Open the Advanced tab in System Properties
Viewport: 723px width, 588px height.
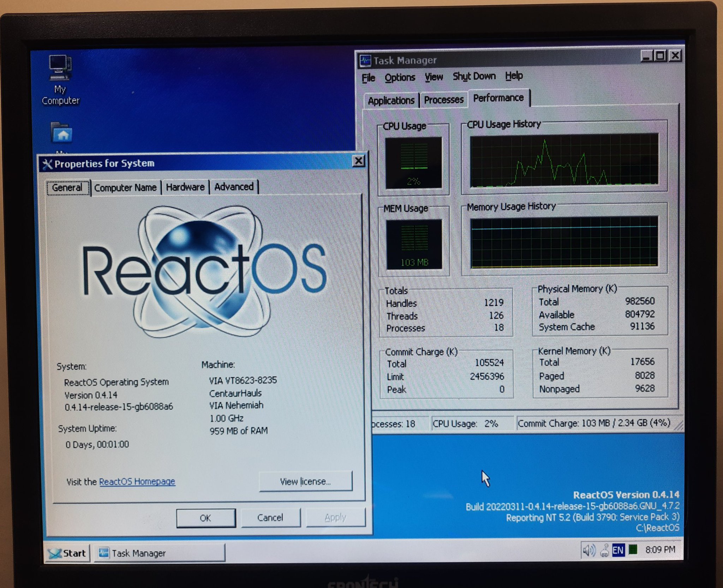[234, 187]
